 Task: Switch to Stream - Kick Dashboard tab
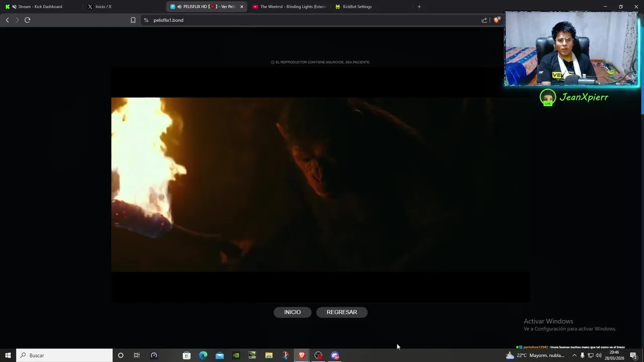pos(40,7)
